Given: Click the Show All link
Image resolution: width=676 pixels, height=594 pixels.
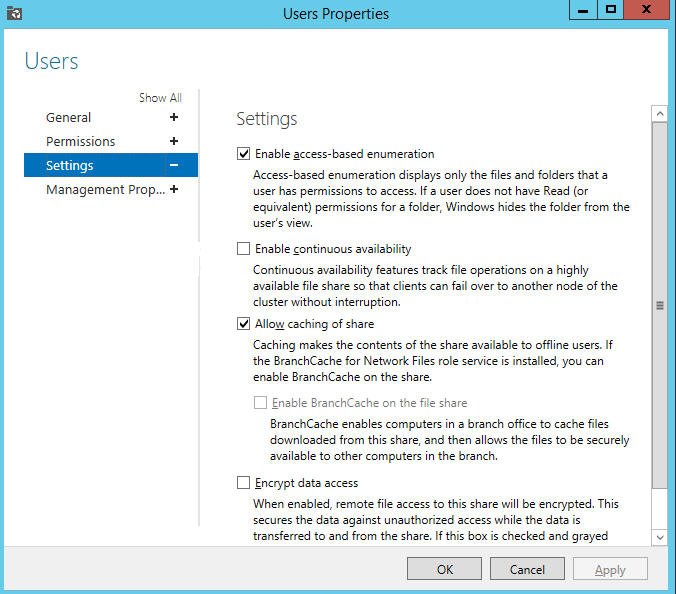Looking at the screenshot, I should click(160, 98).
